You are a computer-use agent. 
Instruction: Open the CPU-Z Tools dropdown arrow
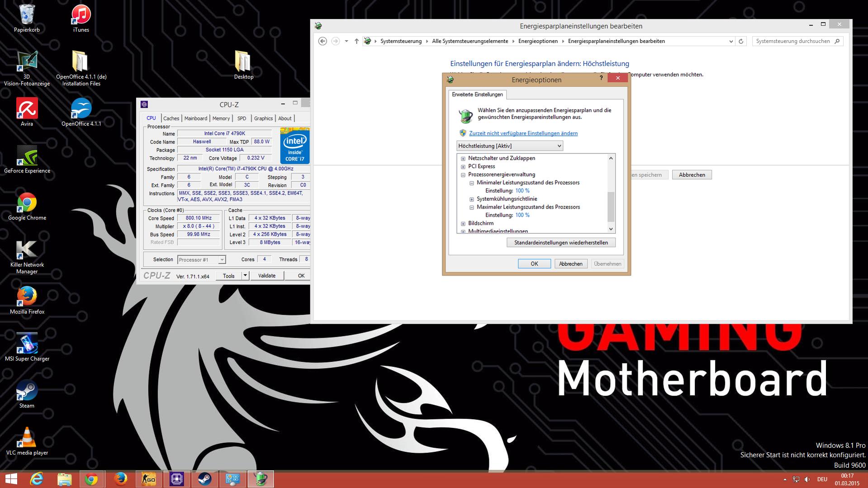coord(245,276)
